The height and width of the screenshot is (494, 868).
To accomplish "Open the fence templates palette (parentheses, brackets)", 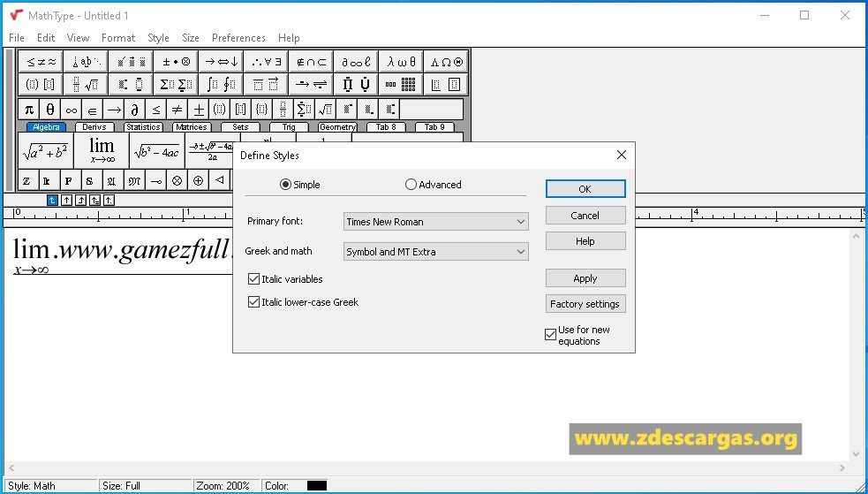I will tap(41, 84).
